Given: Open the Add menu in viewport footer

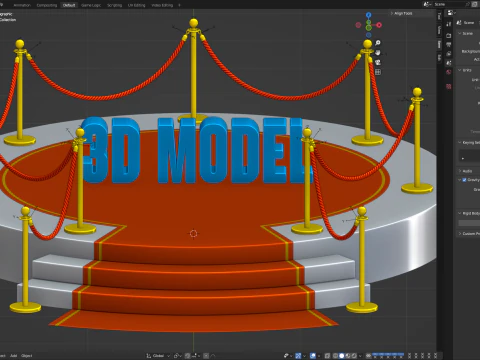Looking at the screenshot, I should (x=14, y=356).
